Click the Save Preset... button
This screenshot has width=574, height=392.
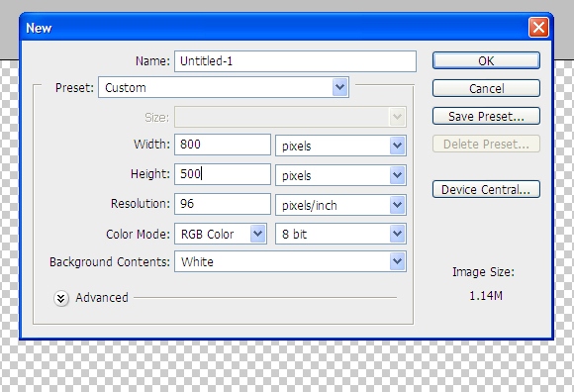(x=486, y=116)
